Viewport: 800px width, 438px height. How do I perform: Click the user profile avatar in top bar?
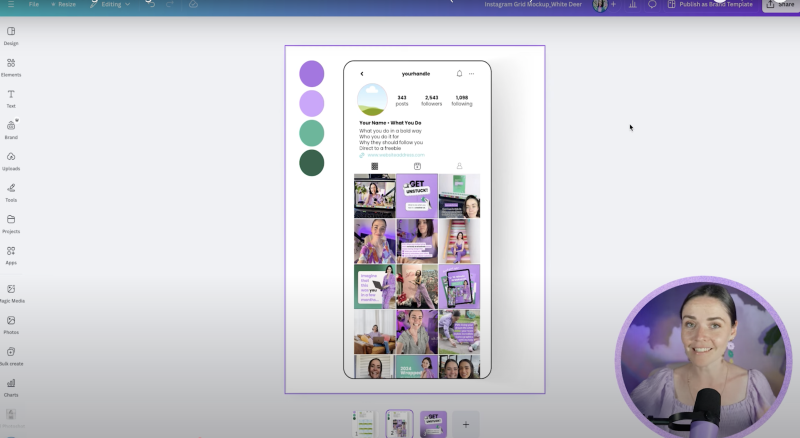[x=600, y=5]
